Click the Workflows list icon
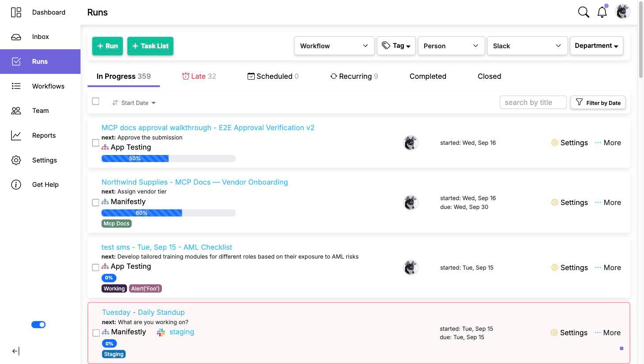 (16, 86)
